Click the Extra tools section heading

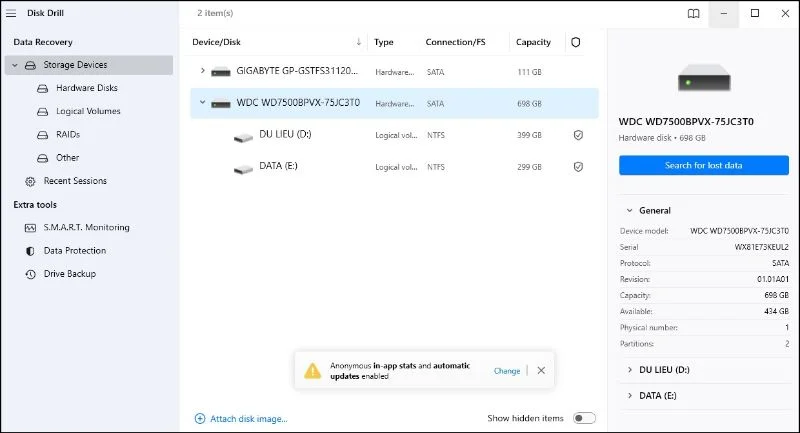tap(35, 205)
